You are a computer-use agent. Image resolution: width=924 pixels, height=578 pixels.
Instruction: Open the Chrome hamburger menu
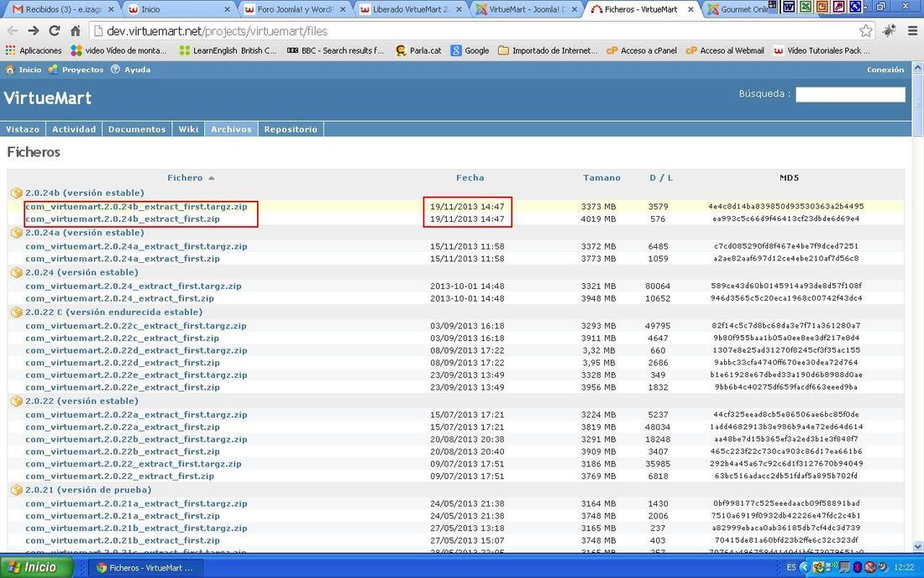click(913, 30)
